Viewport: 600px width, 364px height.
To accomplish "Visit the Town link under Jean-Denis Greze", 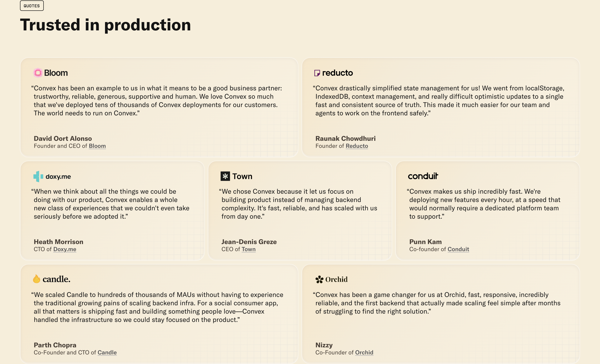I will pyautogui.click(x=248, y=249).
